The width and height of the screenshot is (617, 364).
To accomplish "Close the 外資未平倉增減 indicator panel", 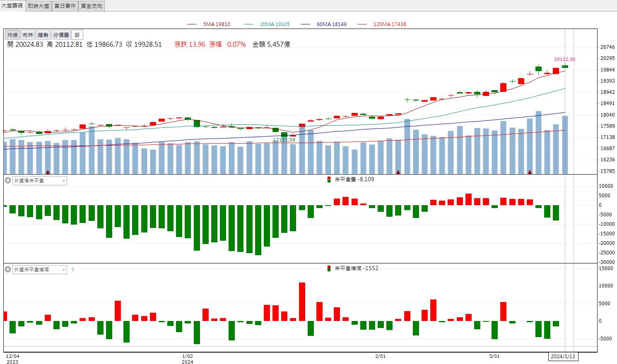I will tap(7, 269).
